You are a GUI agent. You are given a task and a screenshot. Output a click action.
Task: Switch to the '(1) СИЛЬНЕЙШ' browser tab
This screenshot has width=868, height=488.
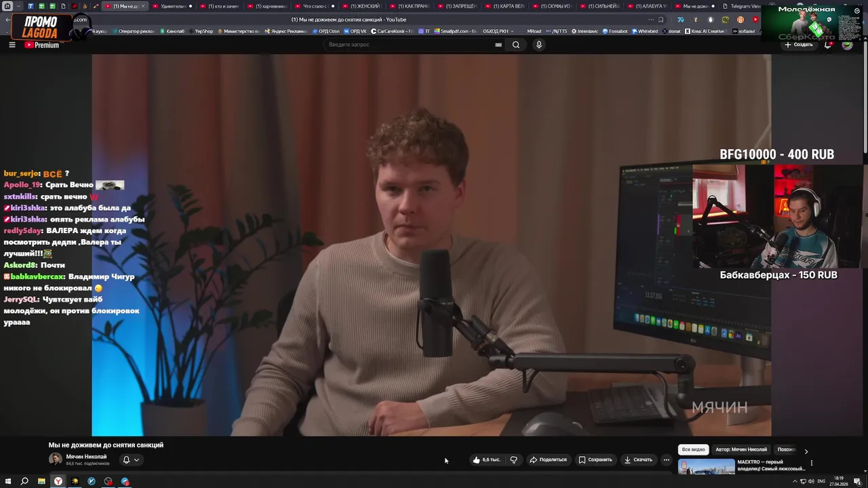tap(599, 6)
